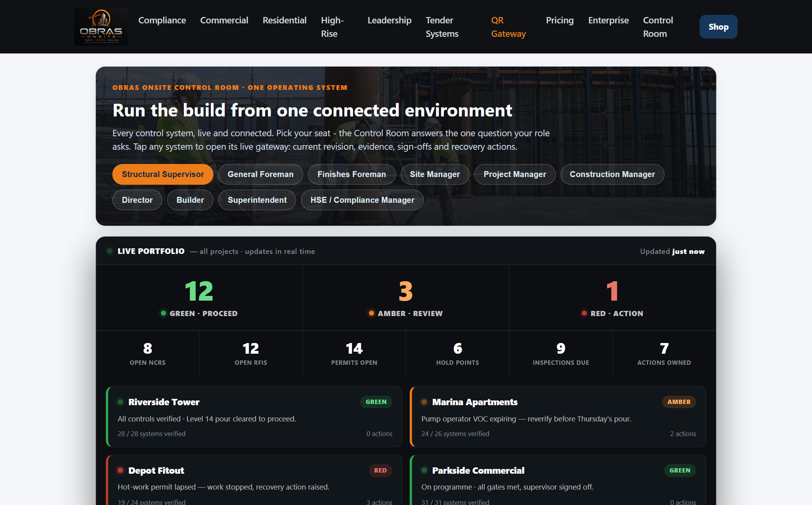The image size is (812, 505).
Task: Open the 14 Permits Open stat
Action: tap(354, 354)
